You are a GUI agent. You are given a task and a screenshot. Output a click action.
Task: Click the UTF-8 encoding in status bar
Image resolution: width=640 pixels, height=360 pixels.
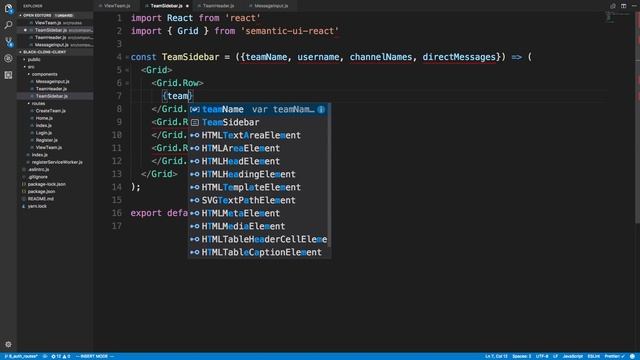542,356
